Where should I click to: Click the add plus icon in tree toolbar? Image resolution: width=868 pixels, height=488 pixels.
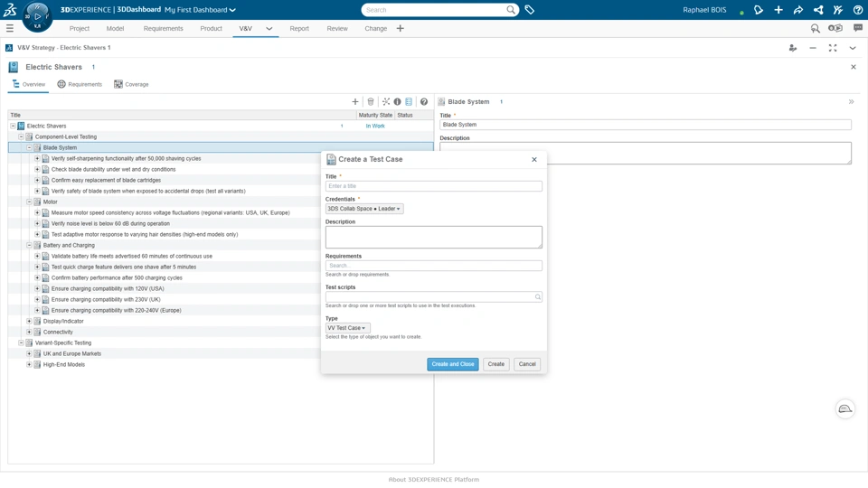click(x=355, y=102)
